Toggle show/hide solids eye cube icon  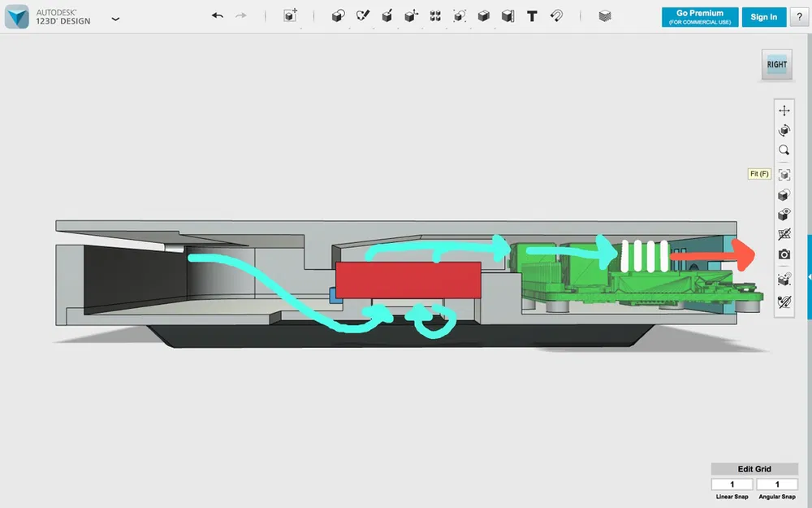[x=784, y=215]
